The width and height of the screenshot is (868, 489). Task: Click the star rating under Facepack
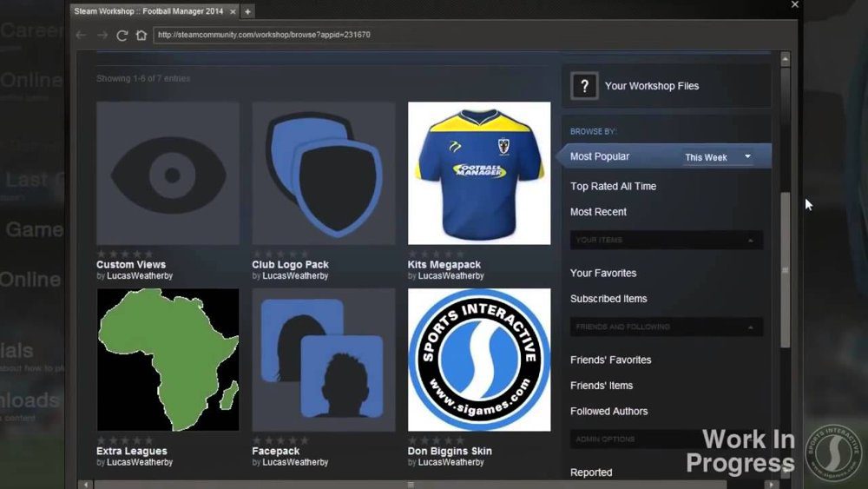280,440
